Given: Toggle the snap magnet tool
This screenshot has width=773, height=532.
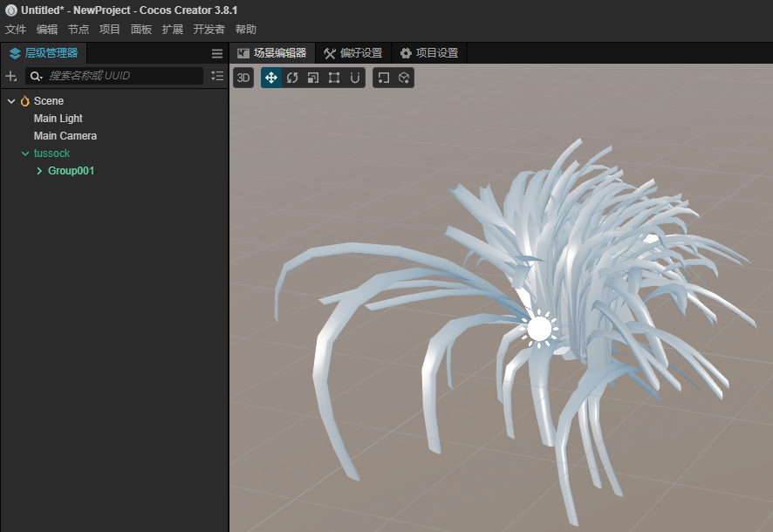Looking at the screenshot, I should pyautogui.click(x=355, y=78).
